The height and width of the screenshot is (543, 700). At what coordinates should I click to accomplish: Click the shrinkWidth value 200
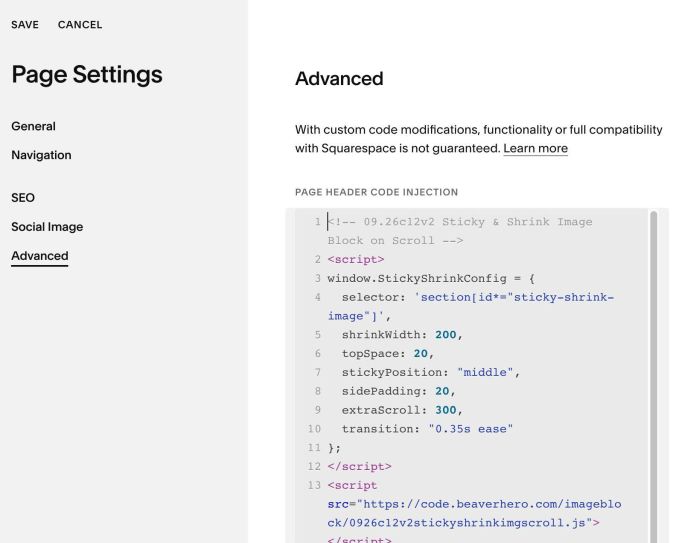(446, 335)
